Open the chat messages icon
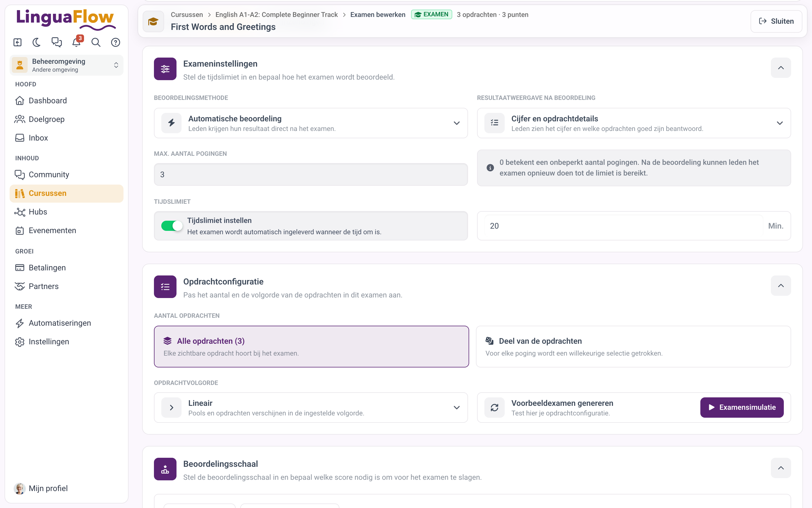 click(x=56, y=42)
